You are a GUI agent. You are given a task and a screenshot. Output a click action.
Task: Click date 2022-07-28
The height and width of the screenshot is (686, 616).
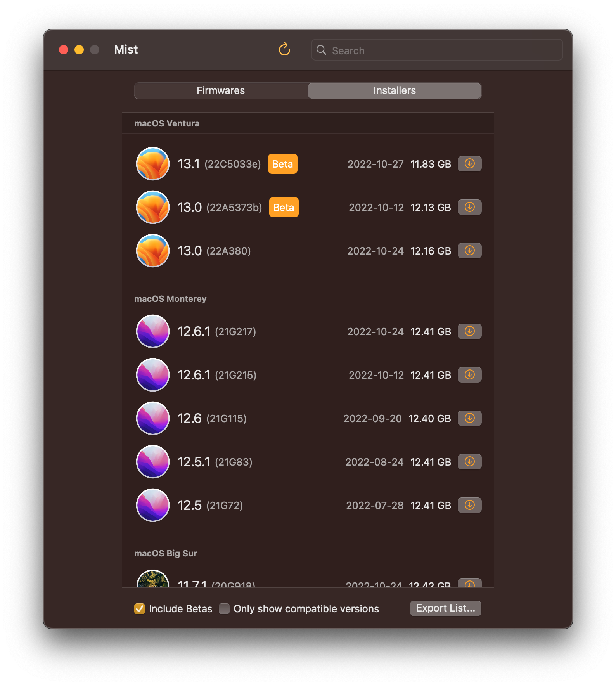[x=375, y=506]
